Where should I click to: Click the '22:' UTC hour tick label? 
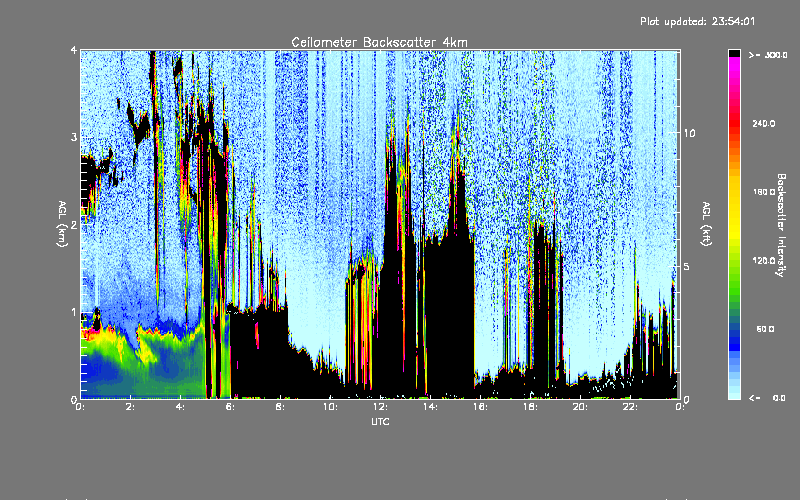coord(630,407)
